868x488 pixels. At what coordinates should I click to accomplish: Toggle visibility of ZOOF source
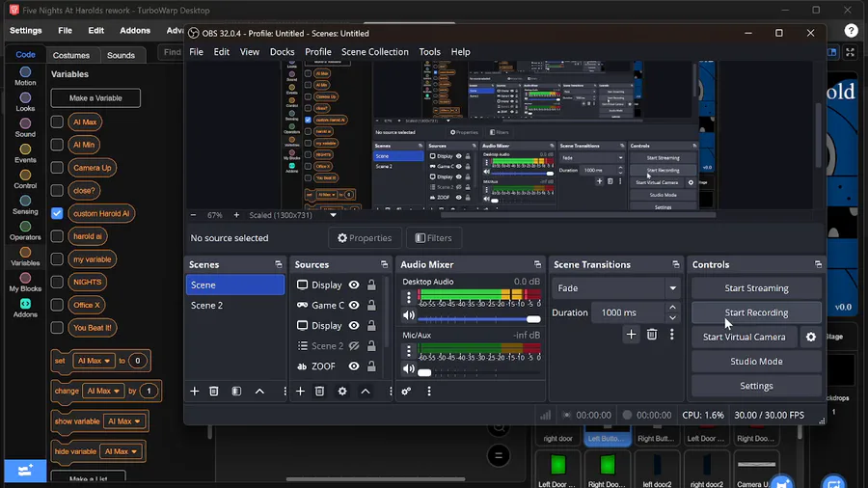[x=354, y=366]
